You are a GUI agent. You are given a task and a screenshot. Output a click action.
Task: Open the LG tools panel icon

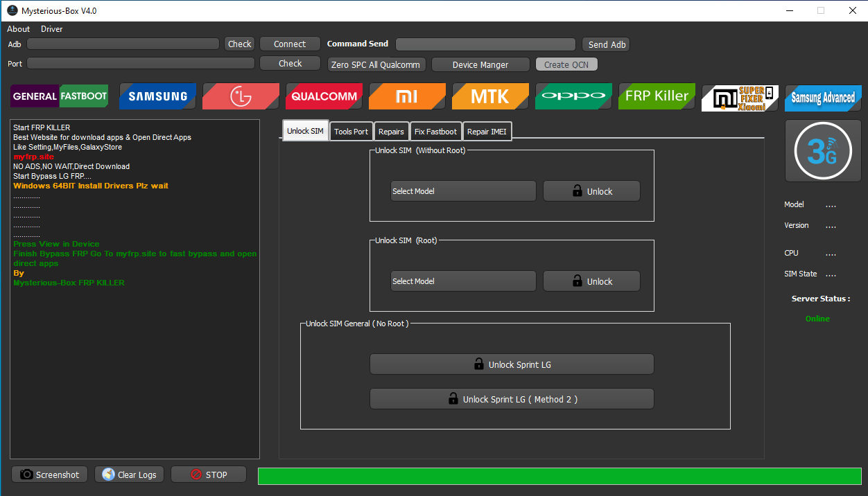point(241,96)
